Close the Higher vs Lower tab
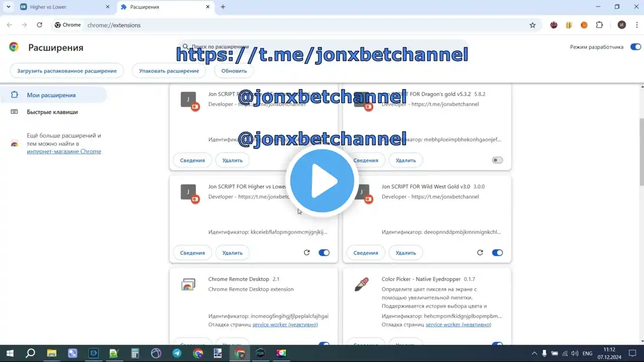The width and height of the screenshot is (644, 362). coord(107,7)
